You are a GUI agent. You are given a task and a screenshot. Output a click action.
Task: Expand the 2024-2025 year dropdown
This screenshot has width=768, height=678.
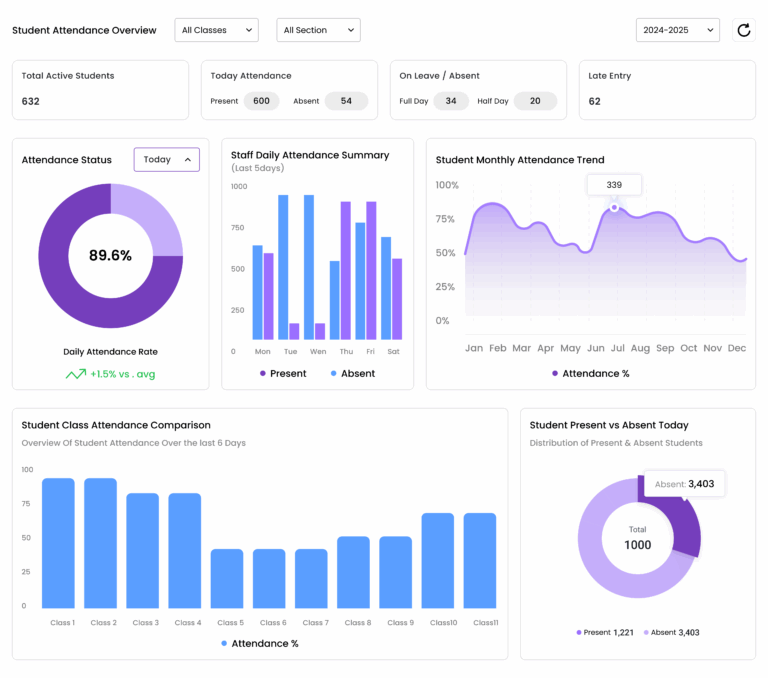[677, 30]
